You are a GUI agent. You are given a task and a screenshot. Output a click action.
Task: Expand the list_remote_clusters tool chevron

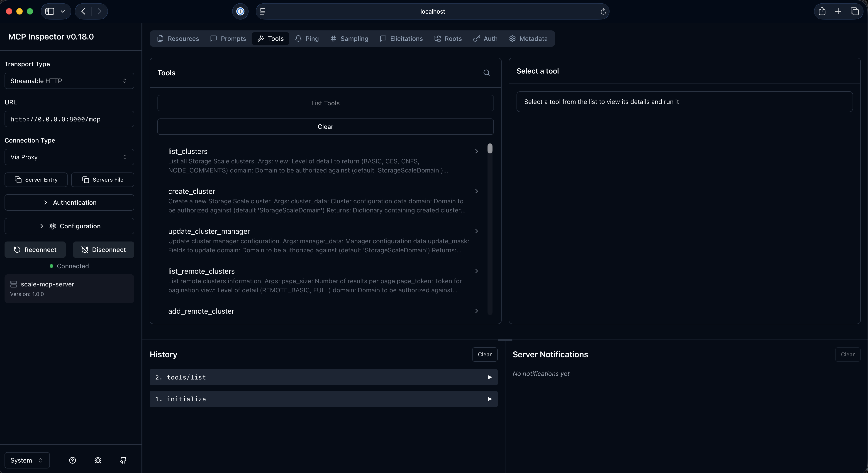pos(476,271)
